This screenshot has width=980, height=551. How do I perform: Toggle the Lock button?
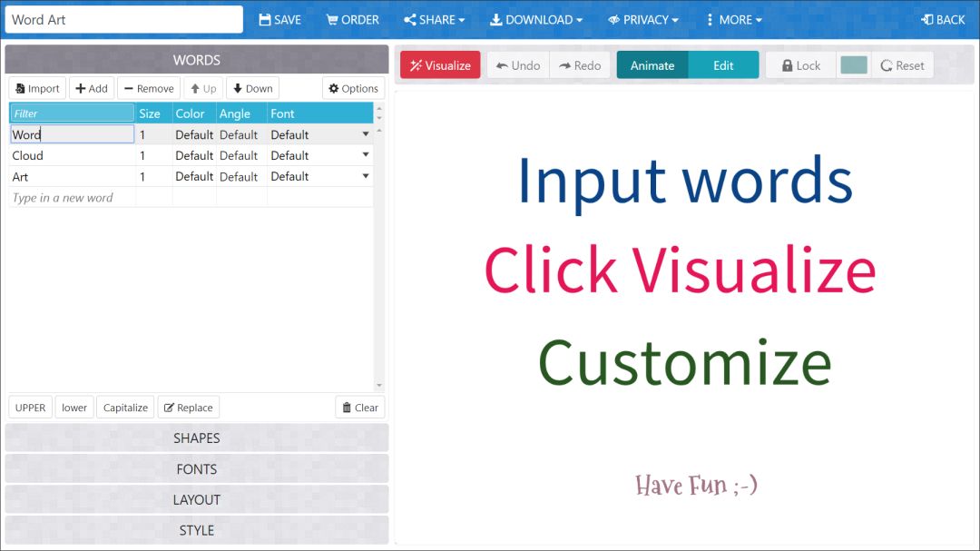click(800, 65)
